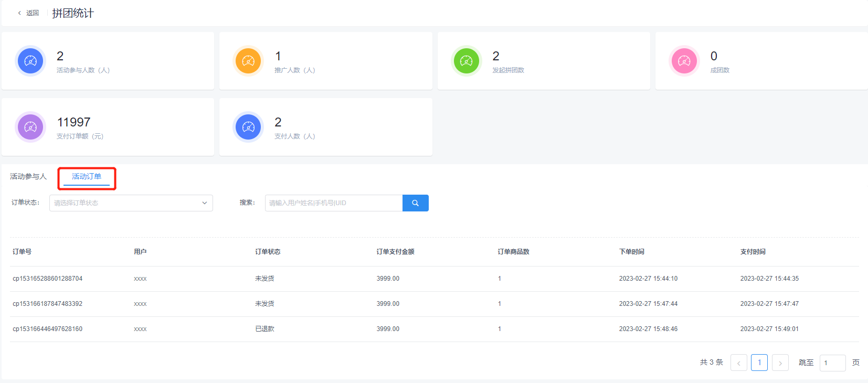This screenshot has height=383, width=868.
Task: Select page 1 in pagination
Action: click(x=759, y=363)
